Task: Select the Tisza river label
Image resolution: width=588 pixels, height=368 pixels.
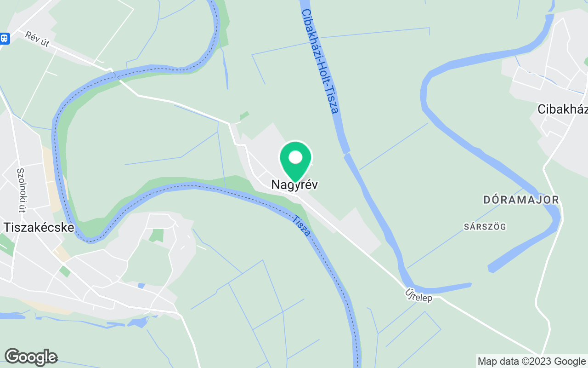Action: (x=301, y=226)
